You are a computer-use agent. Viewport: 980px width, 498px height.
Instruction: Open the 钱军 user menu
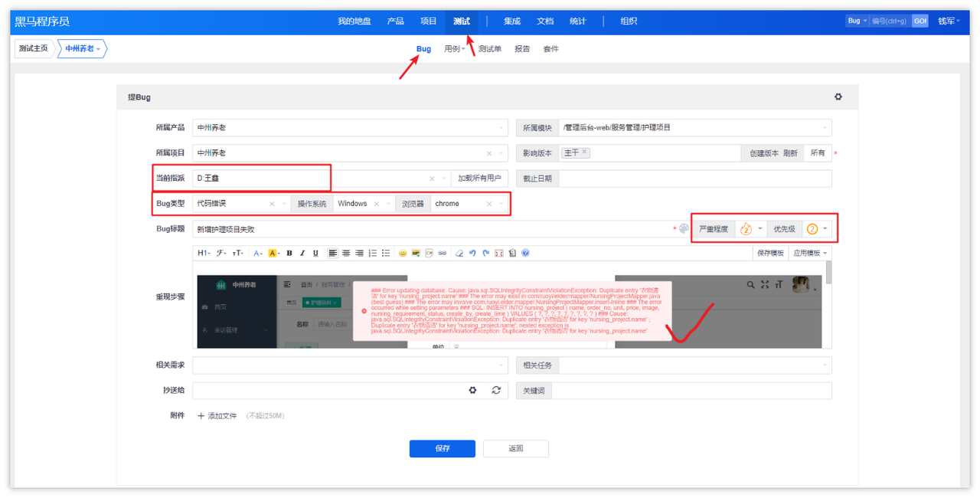click(x=949, y=21)
